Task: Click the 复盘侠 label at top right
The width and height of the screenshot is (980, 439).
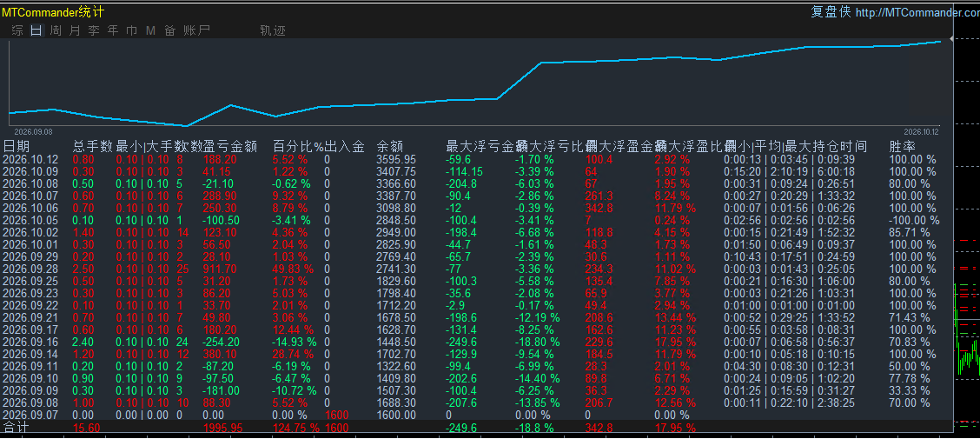Action: click(x=831, y=12)
